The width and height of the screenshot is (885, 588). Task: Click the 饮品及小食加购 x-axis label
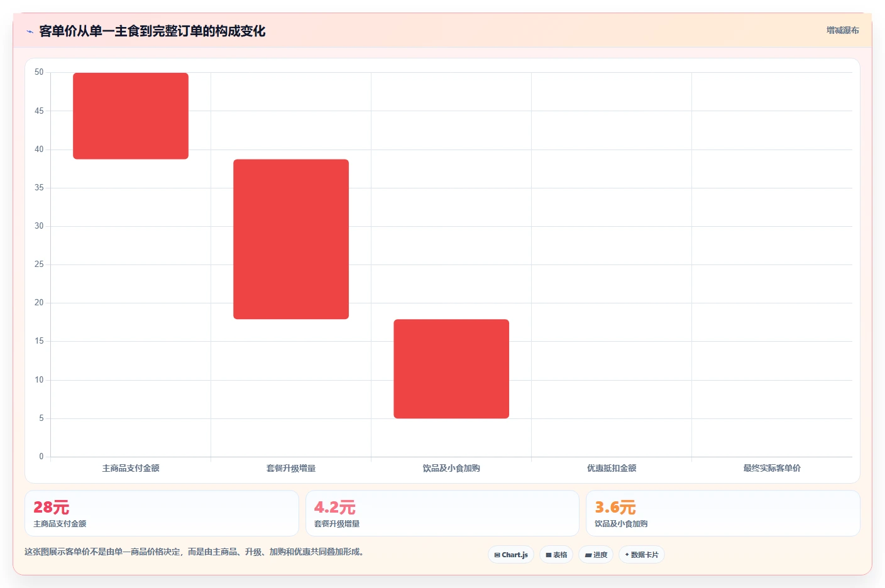(x=451, y=468)
